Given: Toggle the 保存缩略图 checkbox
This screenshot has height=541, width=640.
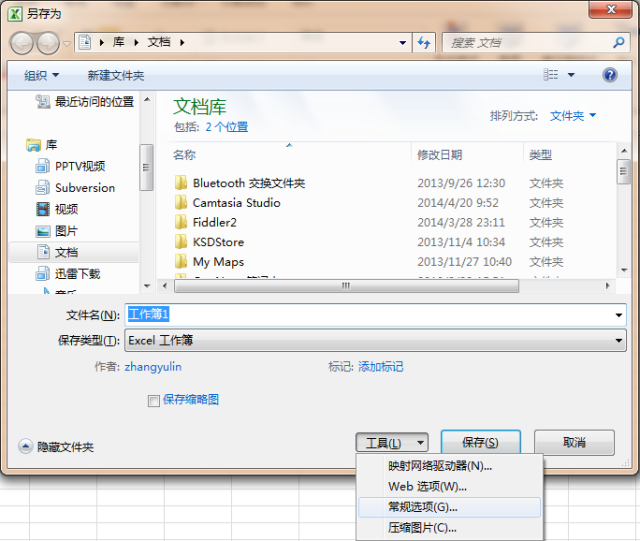Looking at the screenshot, I should pyautogui.click(x=153, y=401).
